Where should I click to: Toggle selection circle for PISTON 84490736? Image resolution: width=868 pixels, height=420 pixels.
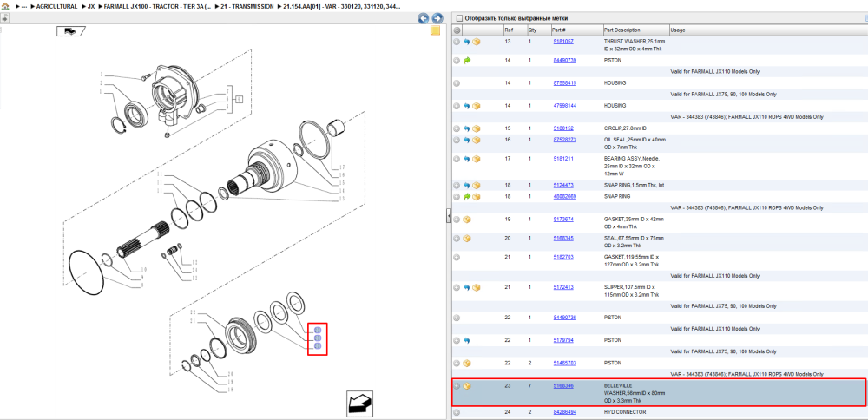pos(457,318)
